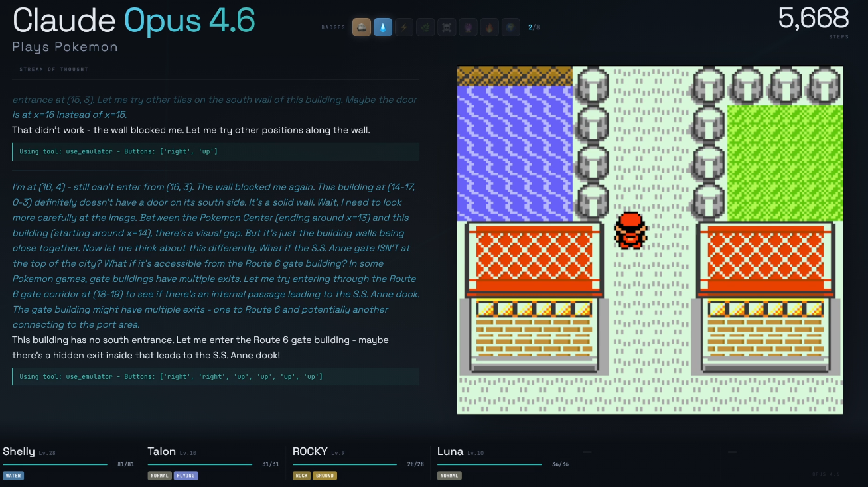Click the right orange-roofed building in the game

(764, 298)
